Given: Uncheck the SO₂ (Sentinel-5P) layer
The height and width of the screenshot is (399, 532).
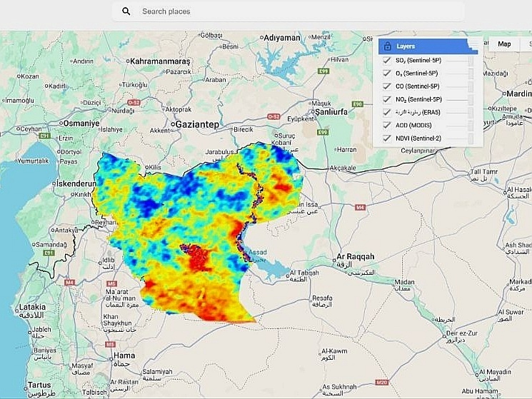Looking at the screenshot, I should 387,61.
